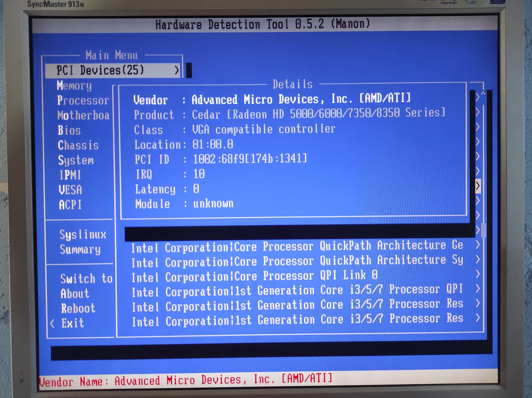Select the Memory menu entry
The width and height of the screenshot is (532, 398).
[x=74, y=86]
